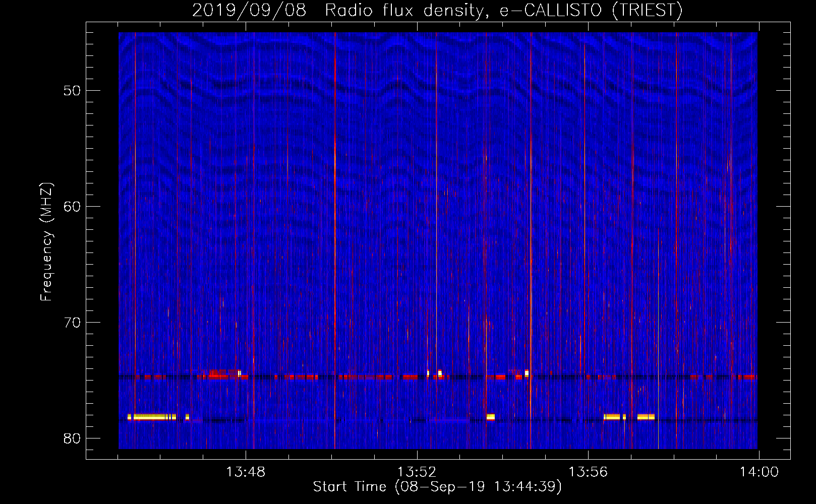816x504 pixels.
Task: Click the 70 frequency tick label
Action: pos(73,323)
